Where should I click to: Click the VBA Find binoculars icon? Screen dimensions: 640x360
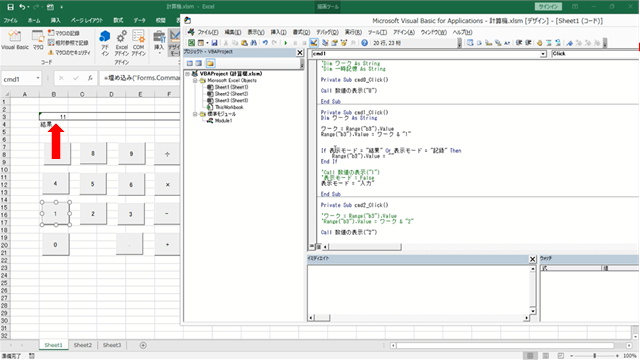coord(253,42)
